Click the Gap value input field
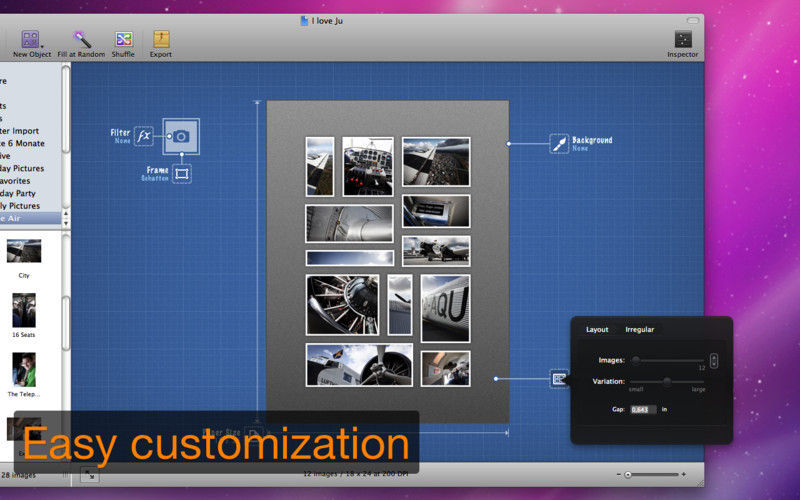800x500 pixels. 643,409
